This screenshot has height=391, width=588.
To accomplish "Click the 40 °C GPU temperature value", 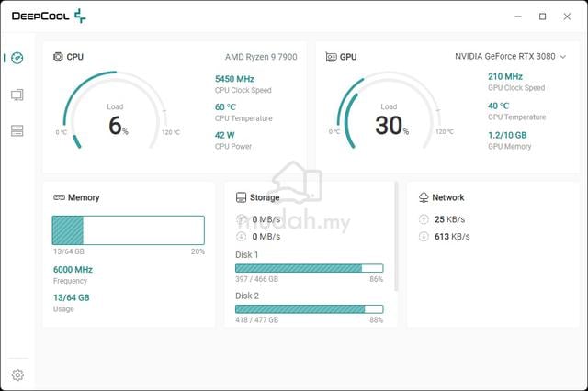I will click(498, 106).
